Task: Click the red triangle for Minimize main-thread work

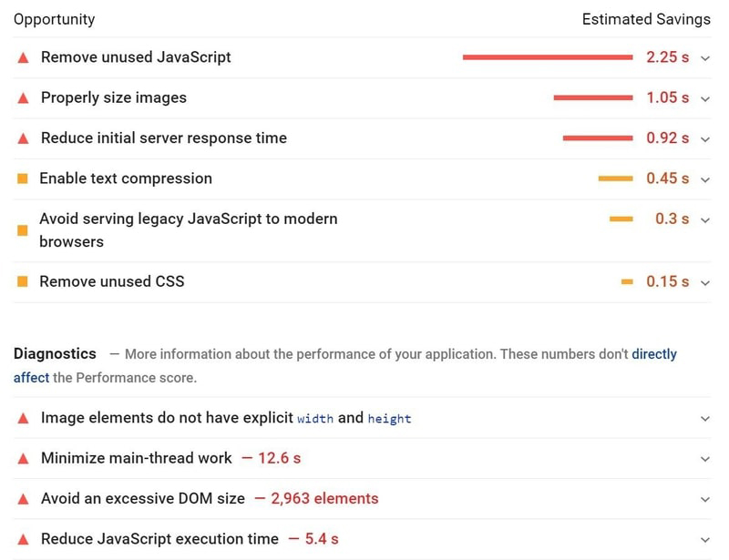Action: point(22,458)
